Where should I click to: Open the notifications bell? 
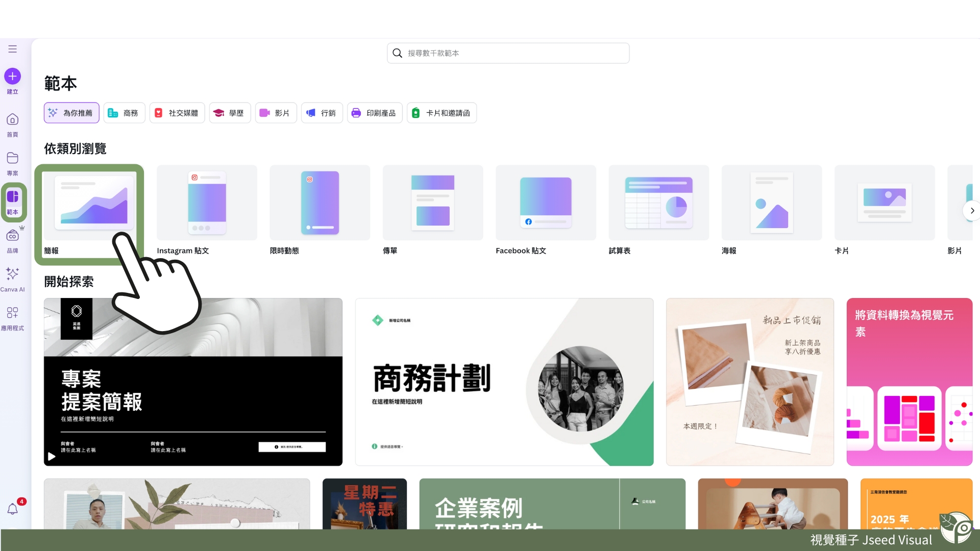[12, 509]
